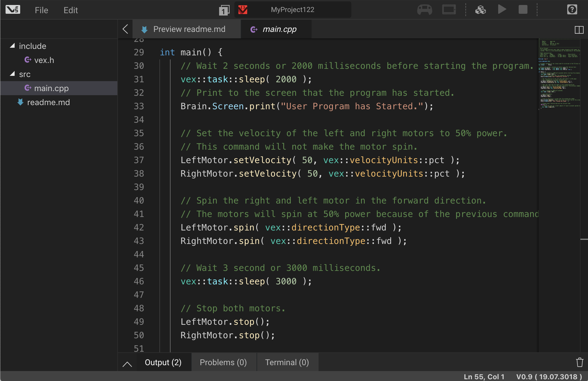Click the markdown arrow icon beside readme.md
The image size is (588, 381).
click(20, 102)
